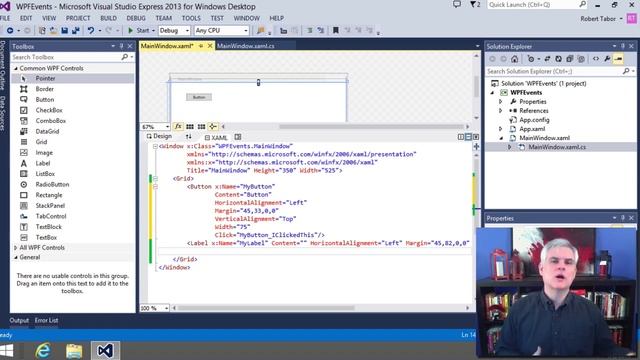This screenshot has width=640, height=360.
Task: Click the XAML editor horizontal scrollbar
Action: [x=266, y=308]
